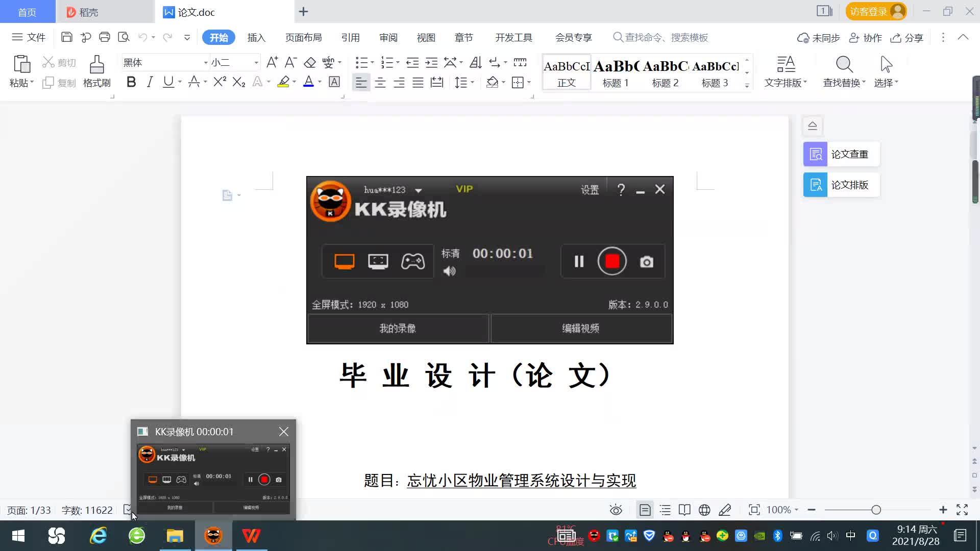
Task: Click the zoom slider handle
Action: (876, 510)
